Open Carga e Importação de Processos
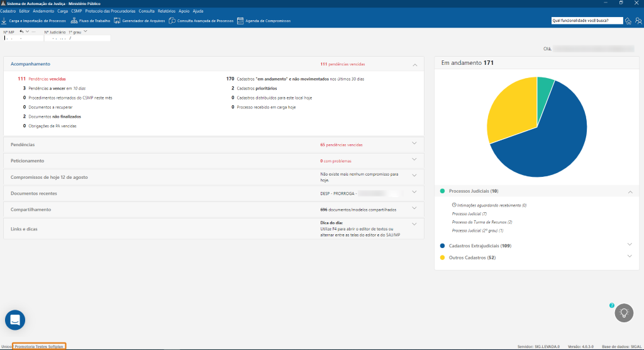This screenshot has width=644, height=350. coord(33,21)
